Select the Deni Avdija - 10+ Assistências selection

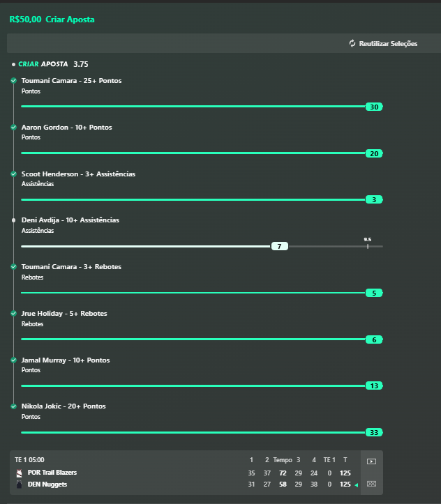coord(70,220)
